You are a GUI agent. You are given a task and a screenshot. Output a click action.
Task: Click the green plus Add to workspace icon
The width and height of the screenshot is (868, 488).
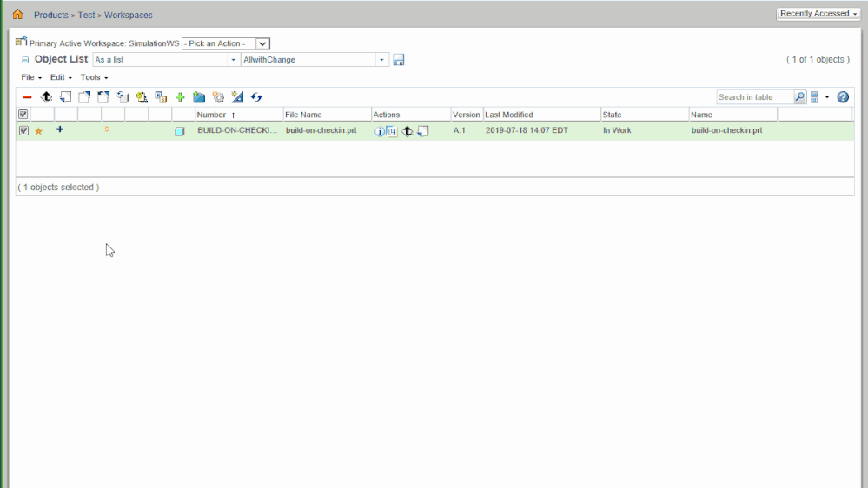[x=180, y=97]
